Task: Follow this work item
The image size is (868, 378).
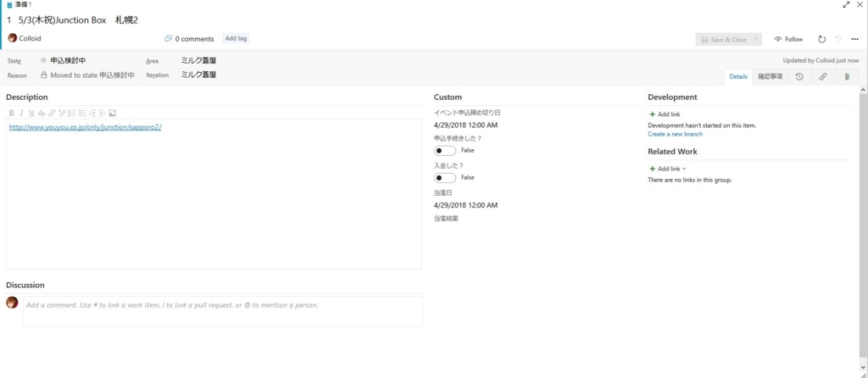Action: pos(788,39)
